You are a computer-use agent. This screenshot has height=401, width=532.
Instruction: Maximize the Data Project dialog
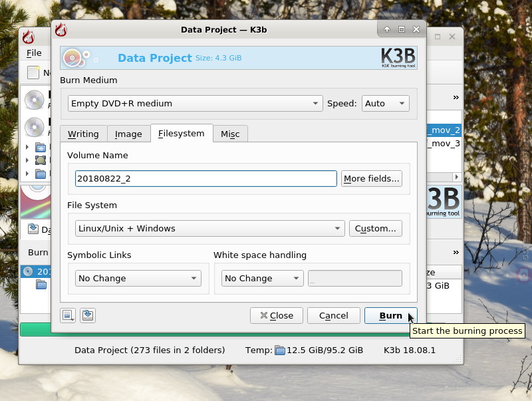point(402,29)
